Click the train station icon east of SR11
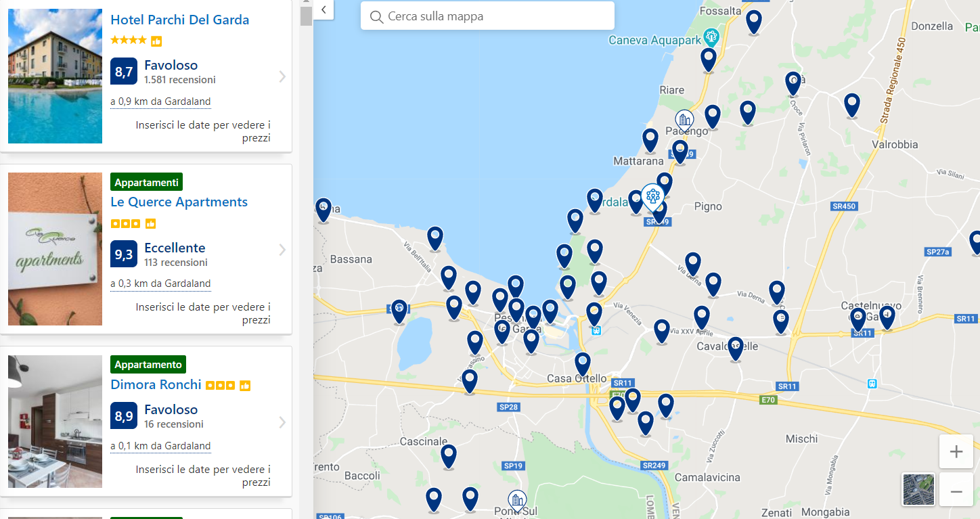Screen dimensions: 980x519 click(872, 384)
